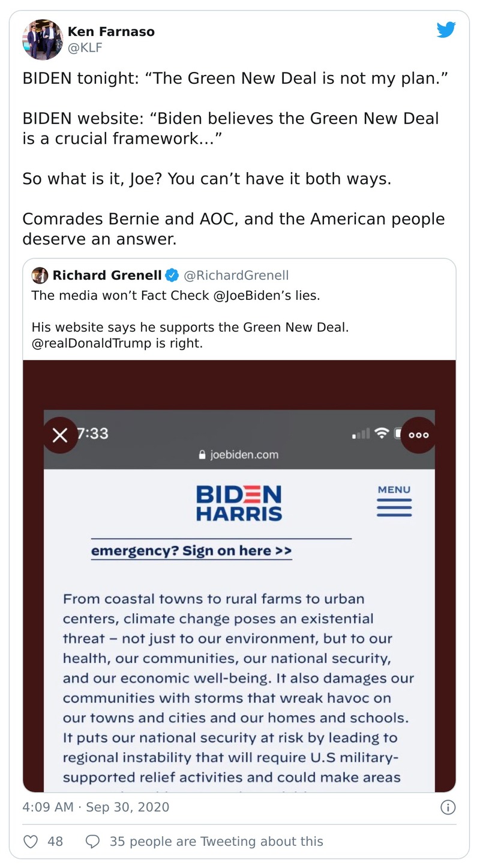Click '35 people are Tweeting about this'
This screenshot has height=868, width=480.
216,842
